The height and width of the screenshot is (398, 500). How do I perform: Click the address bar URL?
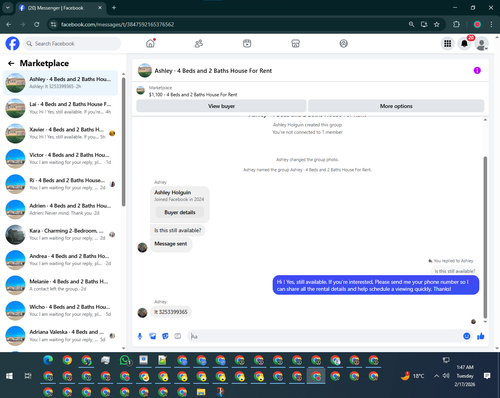pyautogui.click(x=117, y=24)
